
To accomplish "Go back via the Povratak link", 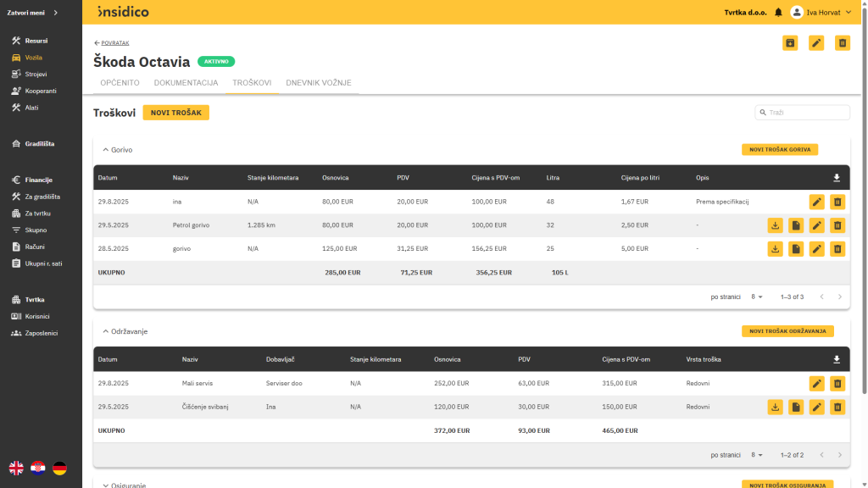I will pos(111,42).
